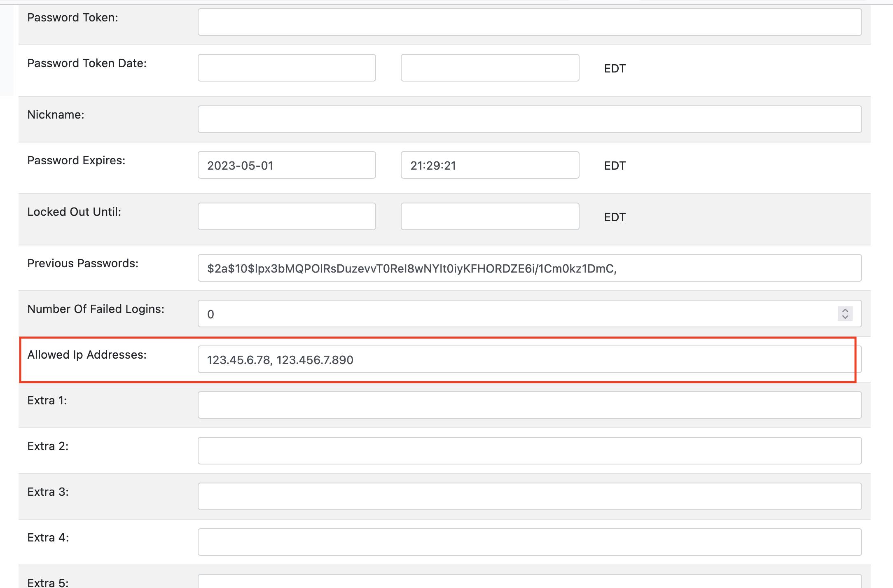The height and width of the screenshot is (588, 893).
Task: Select the Locked Out Until date field
Action: coord(287,217)
